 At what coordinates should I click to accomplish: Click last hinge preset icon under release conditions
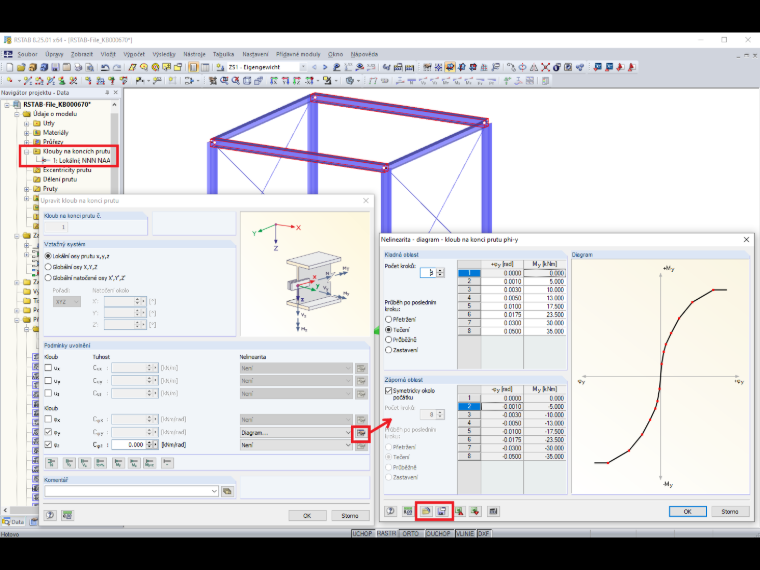click(167, 463)
